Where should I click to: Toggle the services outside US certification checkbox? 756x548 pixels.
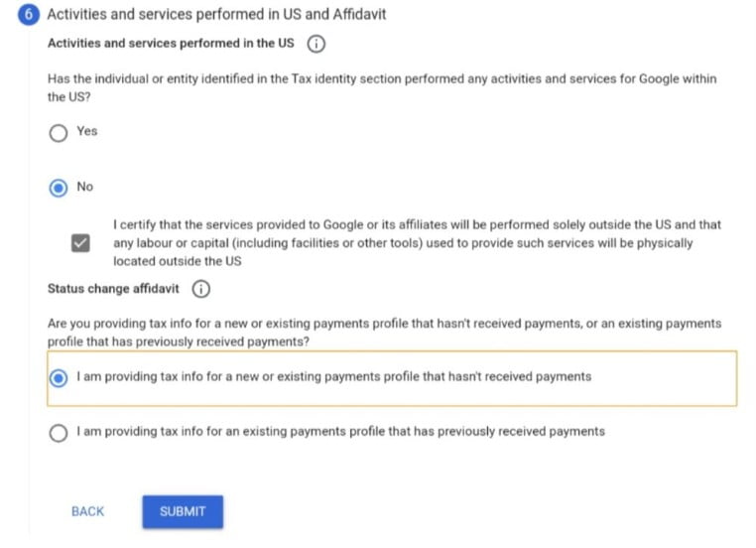pyautogui.click(x=80, y=242)
